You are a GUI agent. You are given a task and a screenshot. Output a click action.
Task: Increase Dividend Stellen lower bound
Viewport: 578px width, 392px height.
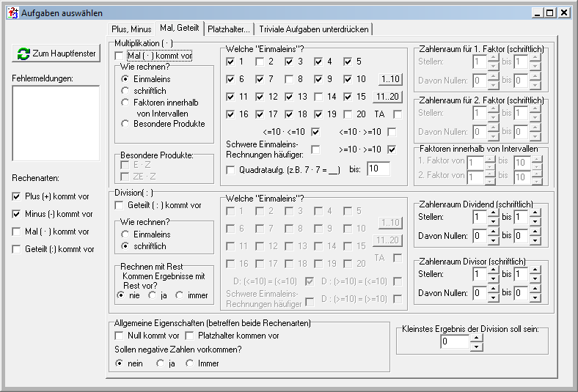[493, 213]
